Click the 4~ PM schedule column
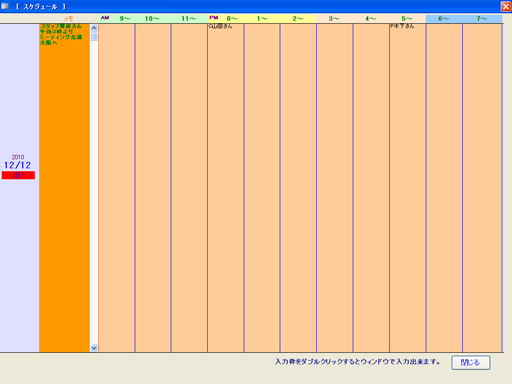 (371, 188)
